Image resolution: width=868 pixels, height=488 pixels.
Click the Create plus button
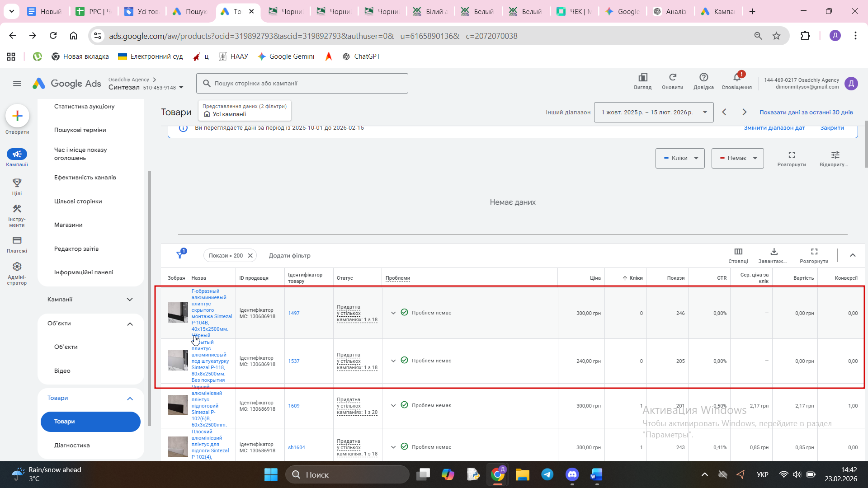17,116
